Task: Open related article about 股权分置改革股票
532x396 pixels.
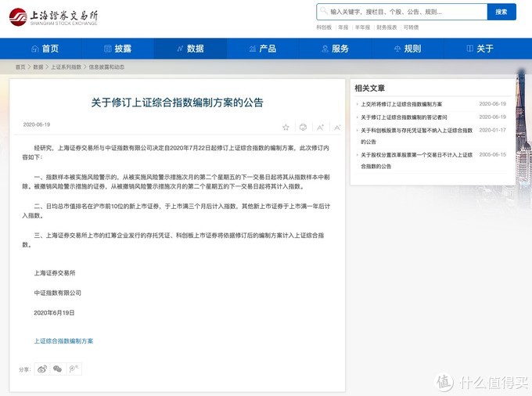Action: [x=417, y=160]
